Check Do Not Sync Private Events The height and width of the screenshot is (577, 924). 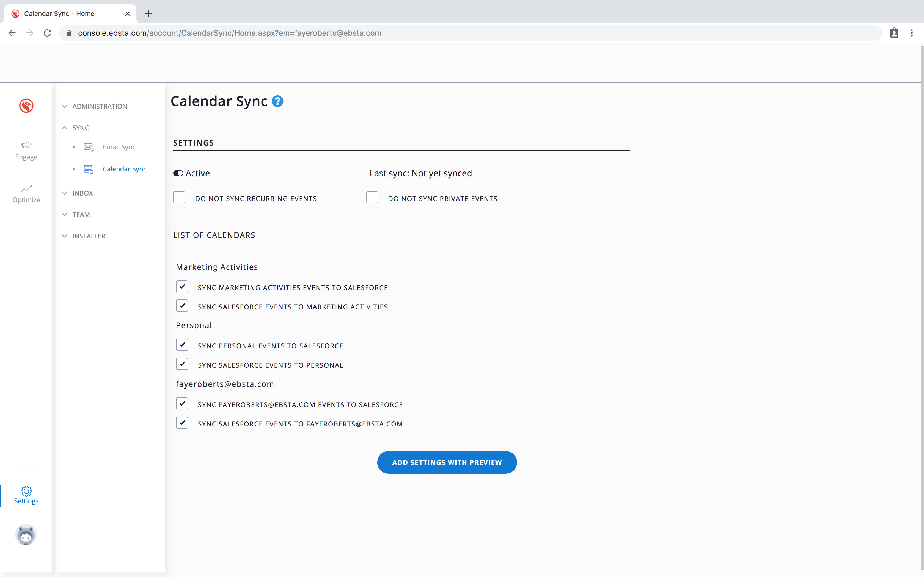click(372, 198)
